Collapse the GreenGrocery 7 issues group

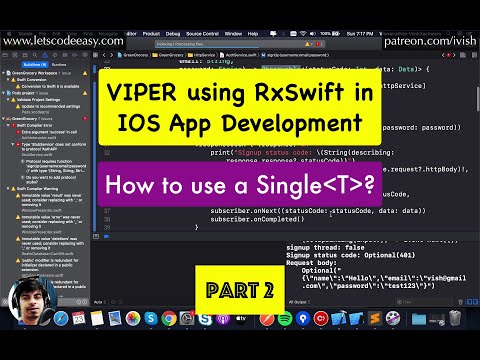[4, 119]
